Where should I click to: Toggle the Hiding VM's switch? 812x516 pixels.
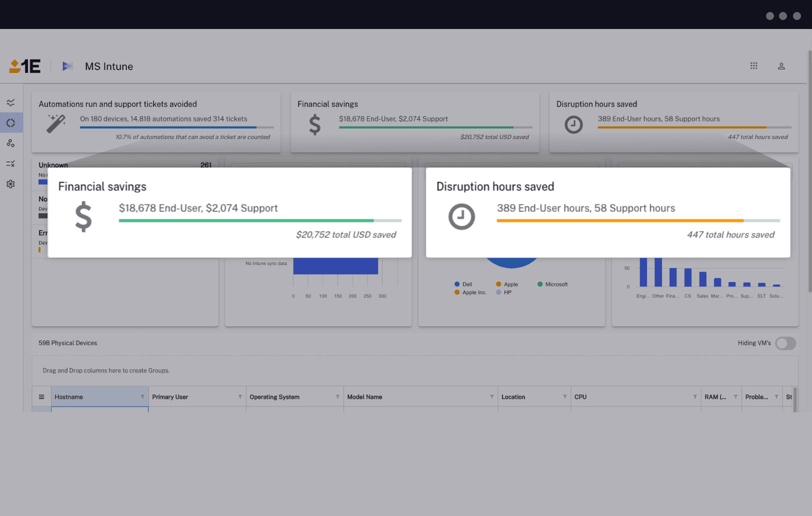tap(785, 343)
